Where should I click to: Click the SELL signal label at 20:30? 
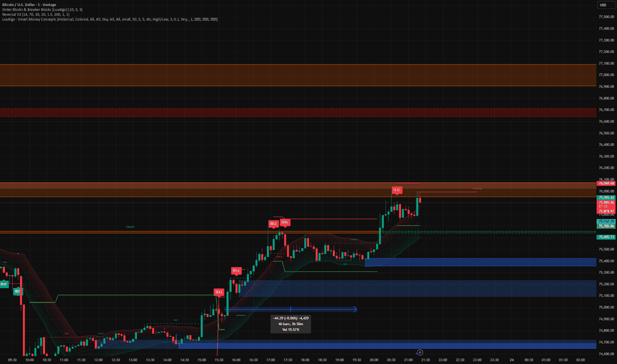397,190
